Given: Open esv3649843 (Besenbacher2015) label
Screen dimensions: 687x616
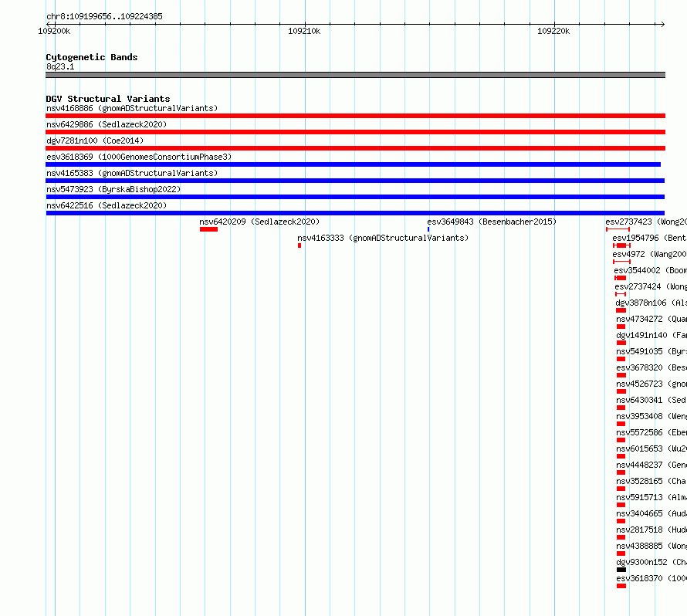Looking at the screenshot, I should [x=492, y=222].
